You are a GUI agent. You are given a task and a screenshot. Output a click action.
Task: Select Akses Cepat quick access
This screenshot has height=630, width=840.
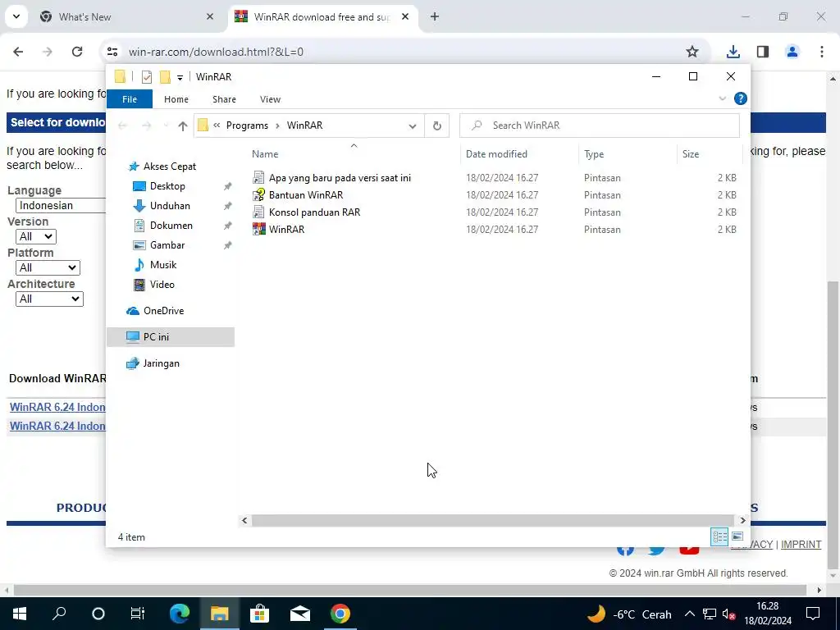coord(169,167)
